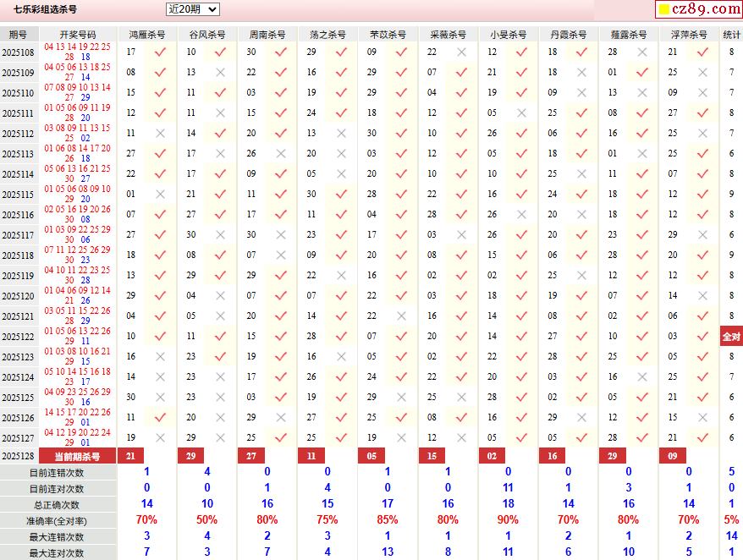
Task: Open the 近20期 period dropdown
Action: (x=192, y=9)
